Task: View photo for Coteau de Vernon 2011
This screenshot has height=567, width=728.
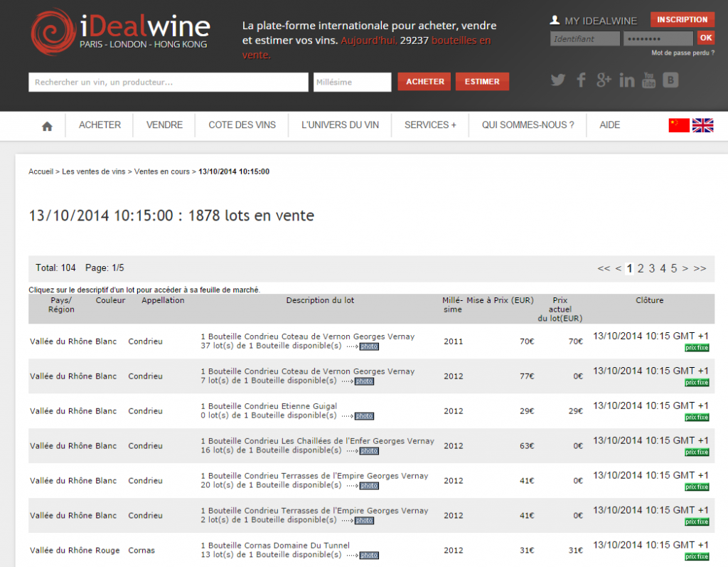Action: click(x=369, y=346)
